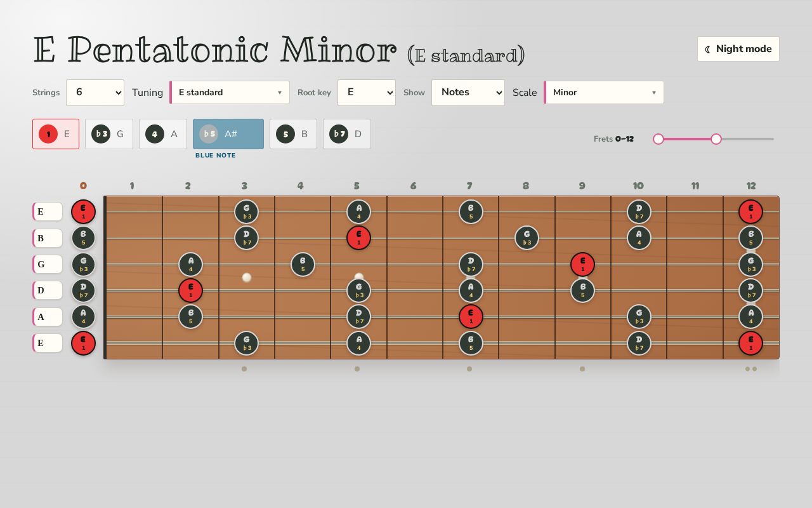
Task: Open the Root key dropdown
Action: pyautogui.click(x=367, y=93)
